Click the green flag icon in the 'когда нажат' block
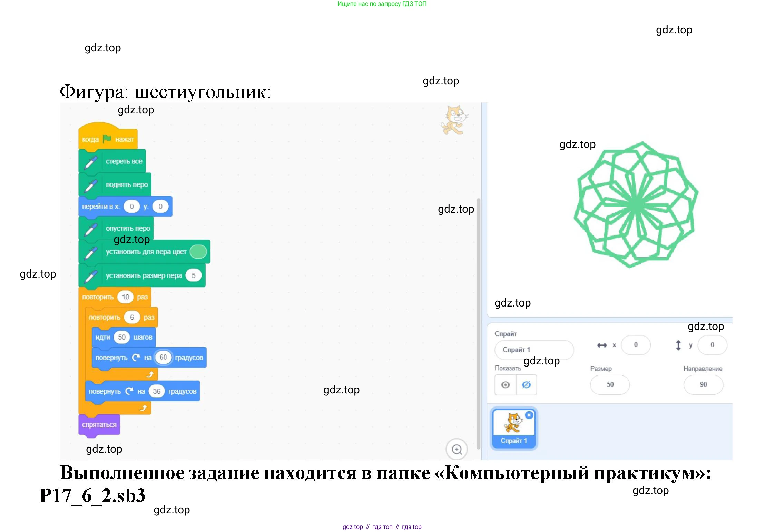The height and width of the screenshot is (532, 765). point(107,139)
